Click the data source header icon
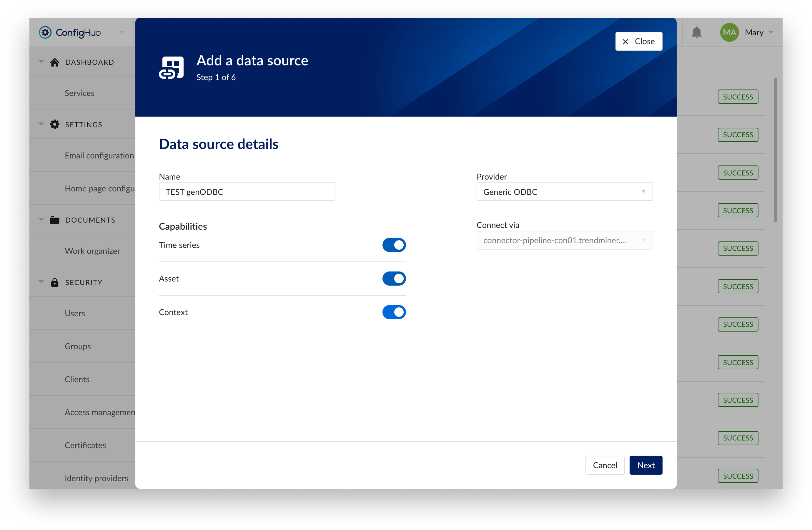Screen dimensions: 812x530 [x=171, y=68]
